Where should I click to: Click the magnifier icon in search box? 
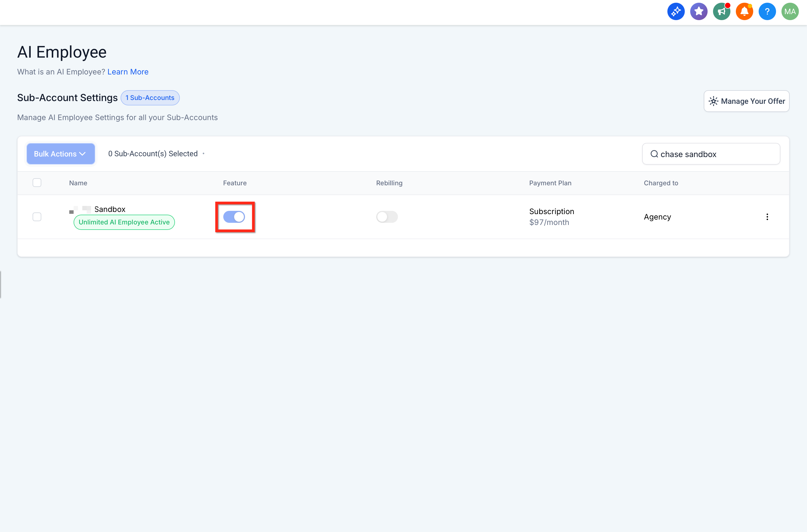click(x=654, y=154)
